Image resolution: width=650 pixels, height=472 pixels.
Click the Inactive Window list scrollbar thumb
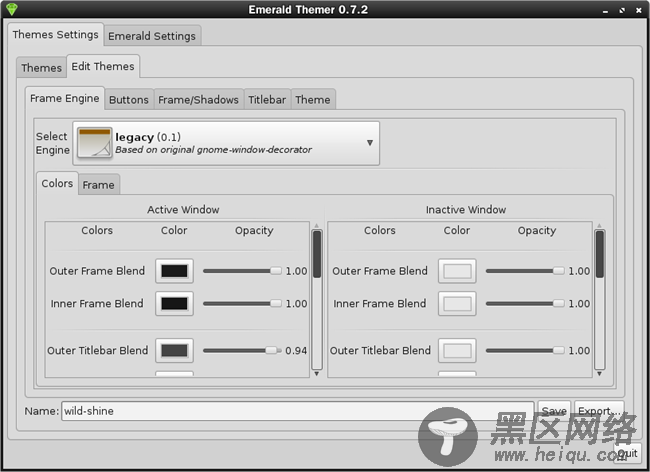click(600, 254)
